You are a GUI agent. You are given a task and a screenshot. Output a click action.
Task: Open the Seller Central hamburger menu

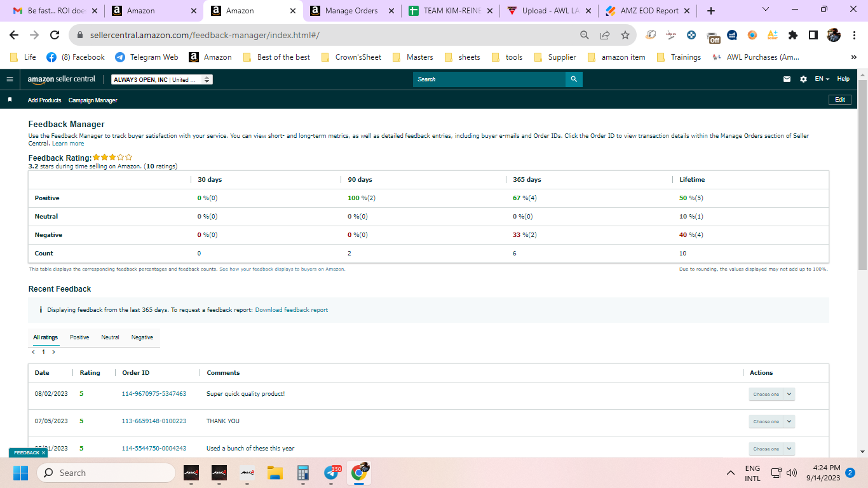click(x=10, y=79)
